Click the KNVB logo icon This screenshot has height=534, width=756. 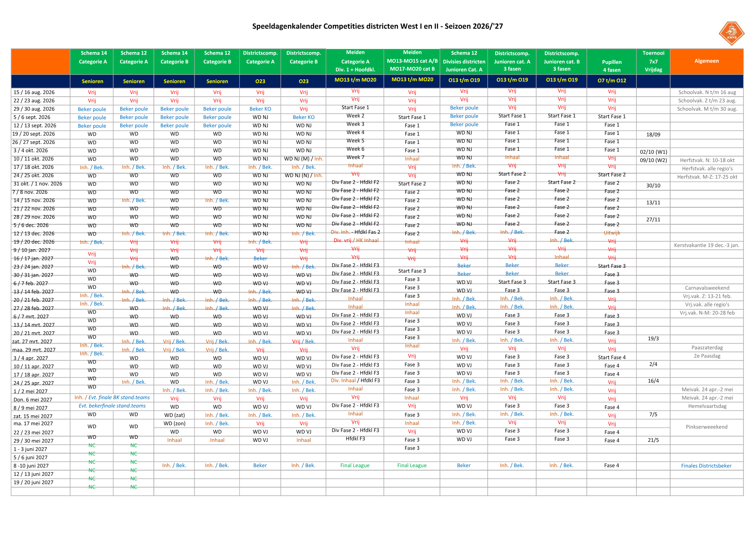731,33
